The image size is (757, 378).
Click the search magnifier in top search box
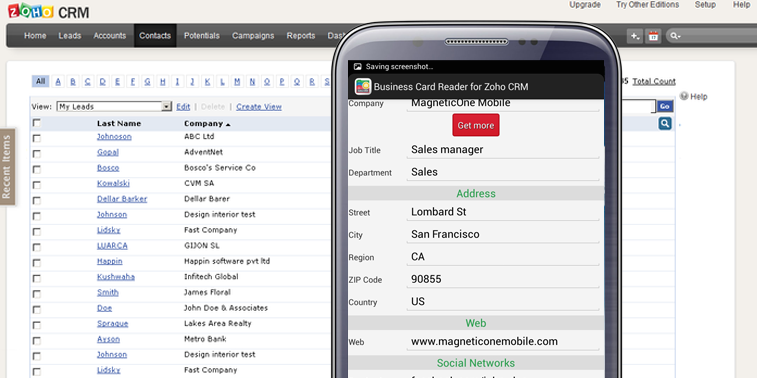click(x=675, y=36)
